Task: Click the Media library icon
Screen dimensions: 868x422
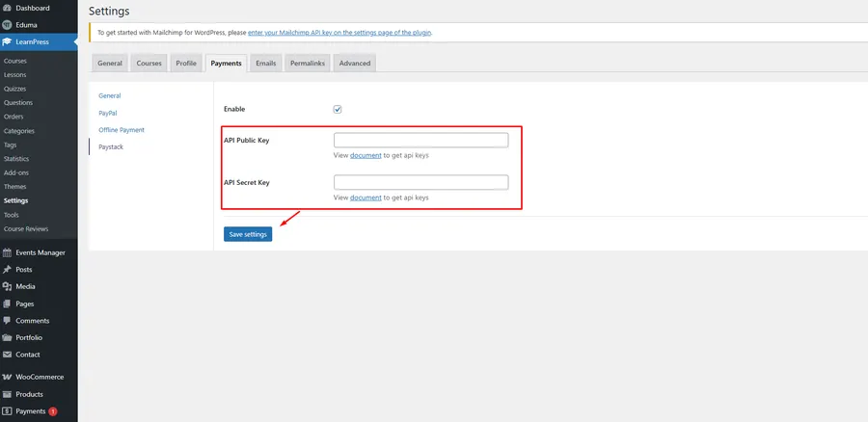Action: click(x=7, y=286)
